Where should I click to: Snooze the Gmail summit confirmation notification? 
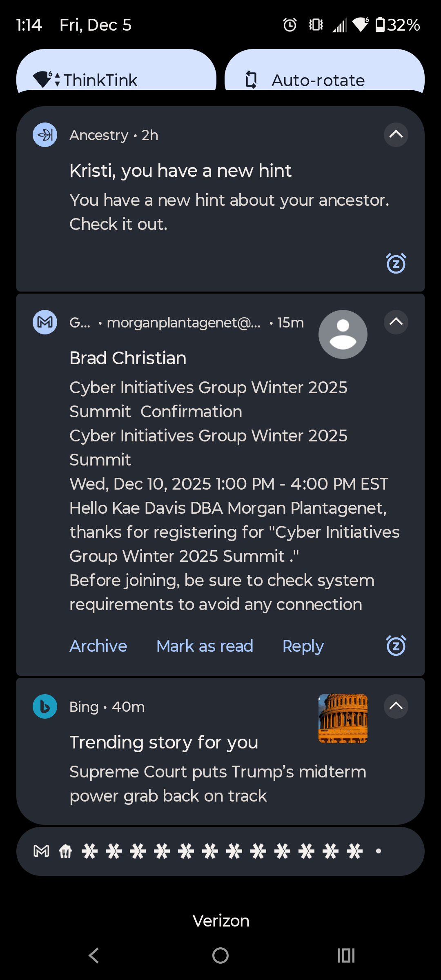[x=395, y=646]
